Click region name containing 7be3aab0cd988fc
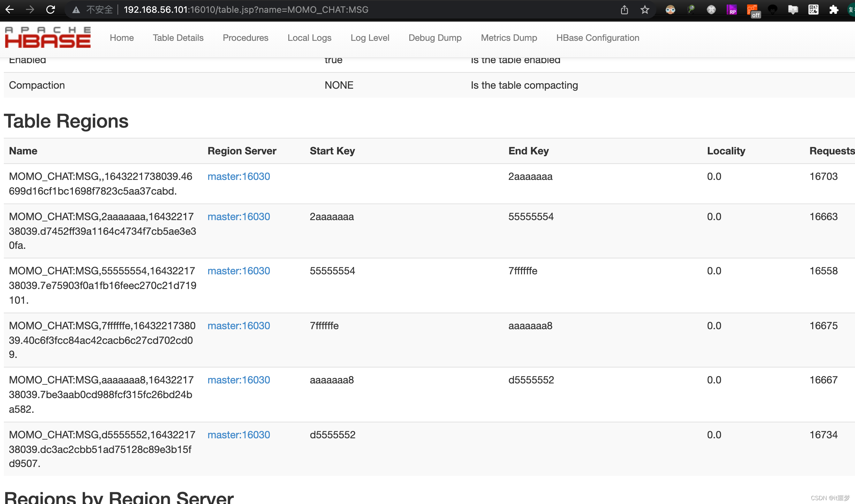The height and width of the screenshot is (504, 855). point(101,394)
